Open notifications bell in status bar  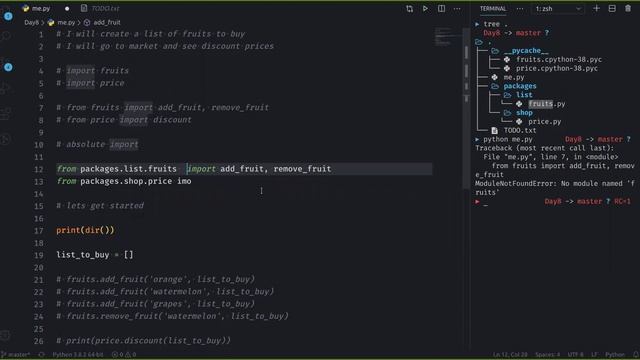pyautogui.click(x=635, y=355)
